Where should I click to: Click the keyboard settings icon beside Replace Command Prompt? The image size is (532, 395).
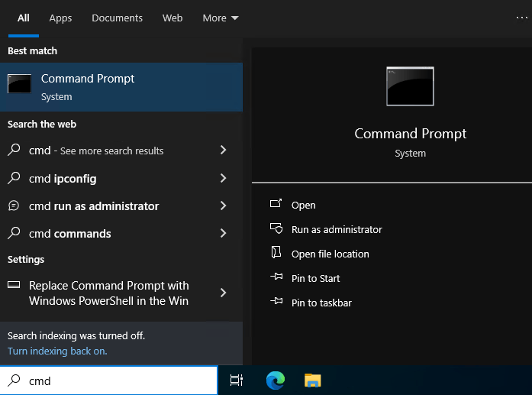[14, 285]
